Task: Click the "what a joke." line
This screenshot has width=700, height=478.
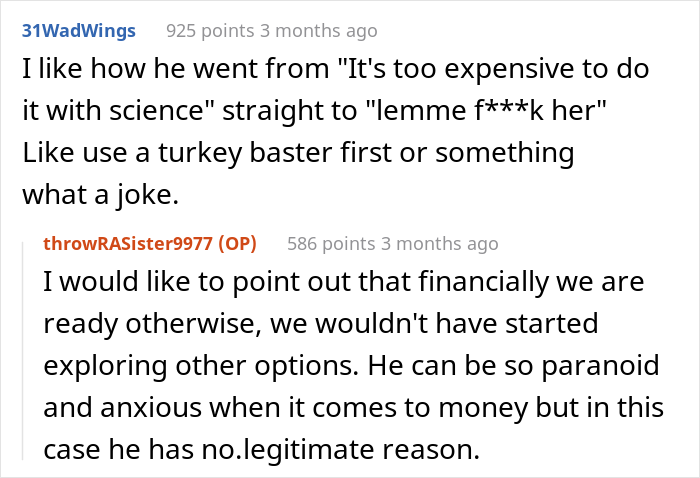Action: [99, 195]
